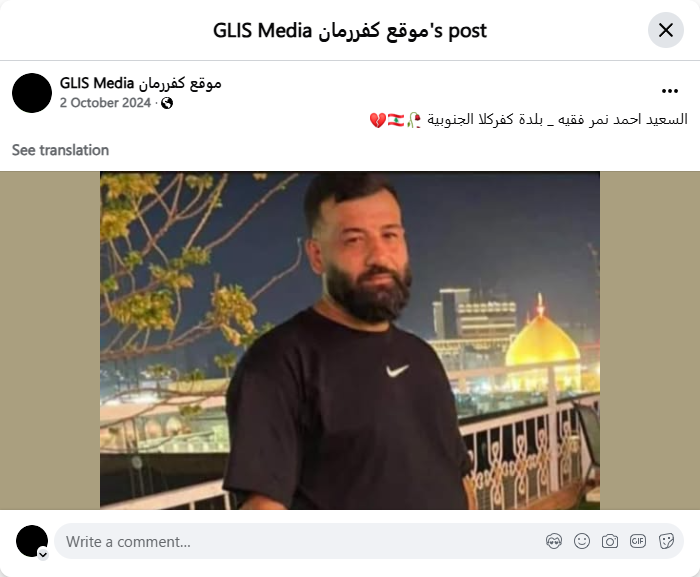
Task: Open the 2 October 2024 post timestamp
Action: pos(105,103)
